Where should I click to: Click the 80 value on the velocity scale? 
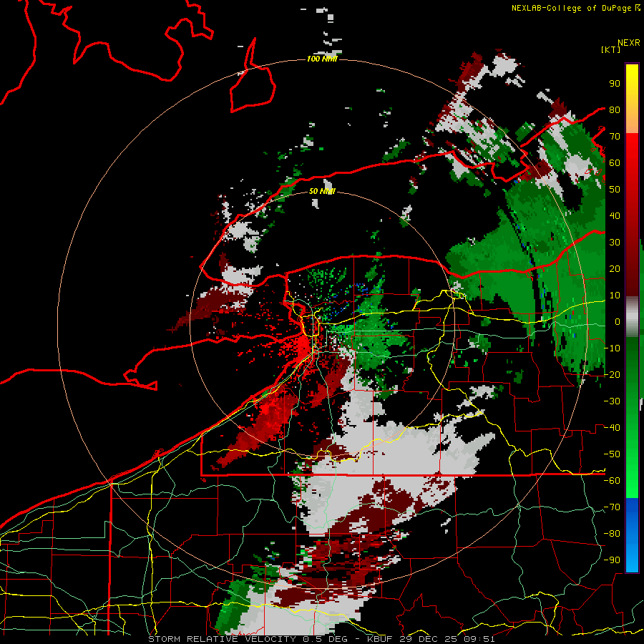click(615, 109)
